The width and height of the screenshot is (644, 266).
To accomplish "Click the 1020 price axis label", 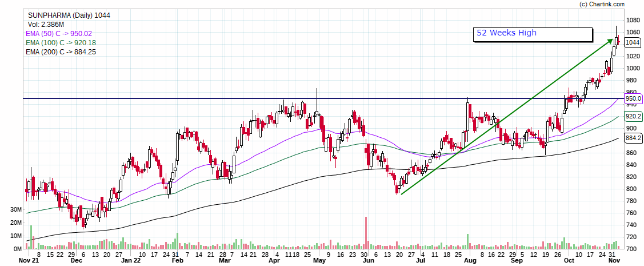I will [x=633, y=56].
